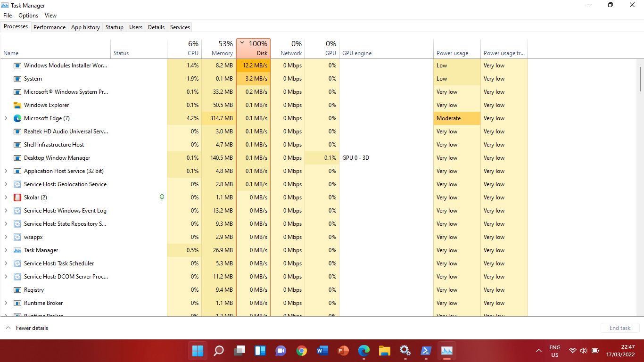
Task: Expand the Microsoft Edge (7) process group
Action: pyautogui.click(x=6, y=118)
